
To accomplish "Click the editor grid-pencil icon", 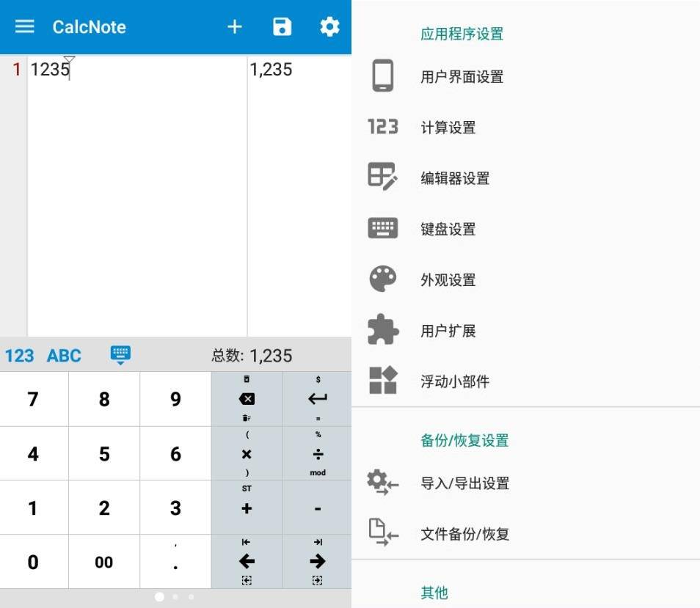I will coord(383,177).
